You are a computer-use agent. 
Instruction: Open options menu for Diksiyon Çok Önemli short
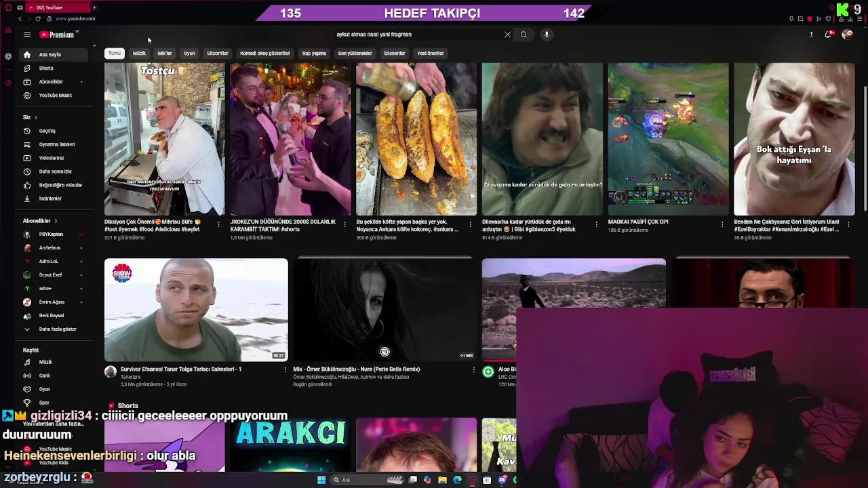click(218, 224)
